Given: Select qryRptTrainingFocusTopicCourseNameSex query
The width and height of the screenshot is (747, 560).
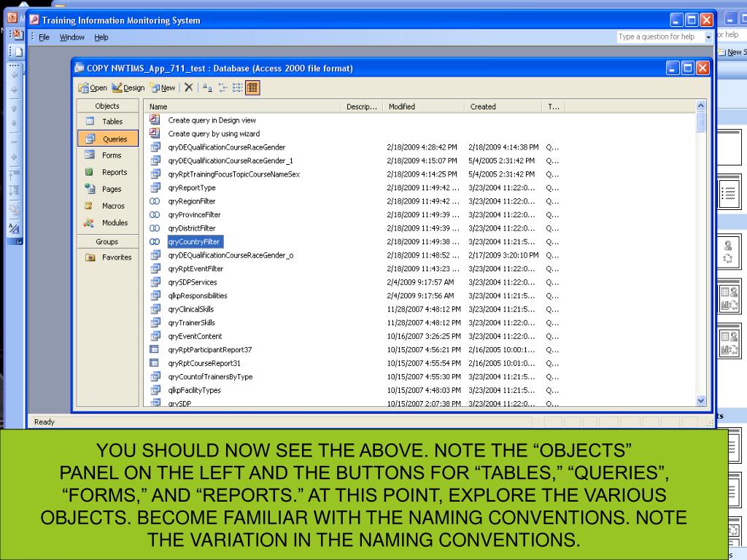Looking at the screenshot, I should [234, 174].
